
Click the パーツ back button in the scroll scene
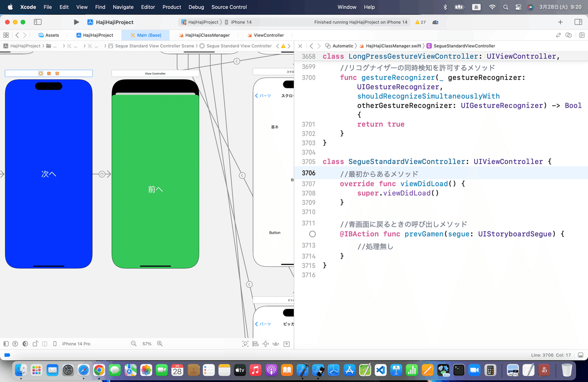(263, 96)
